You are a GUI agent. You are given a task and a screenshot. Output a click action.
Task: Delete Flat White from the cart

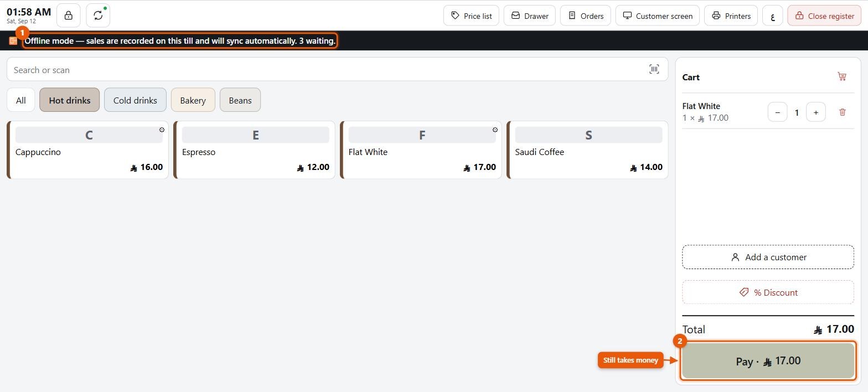coord(843,112)
